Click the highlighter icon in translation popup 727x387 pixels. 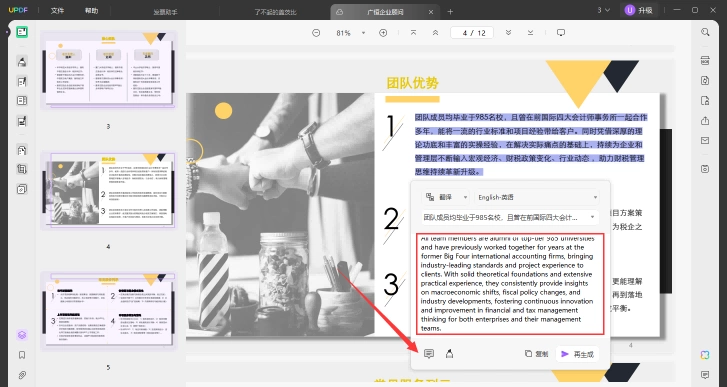pyautogui.click(x=449, y=354)
